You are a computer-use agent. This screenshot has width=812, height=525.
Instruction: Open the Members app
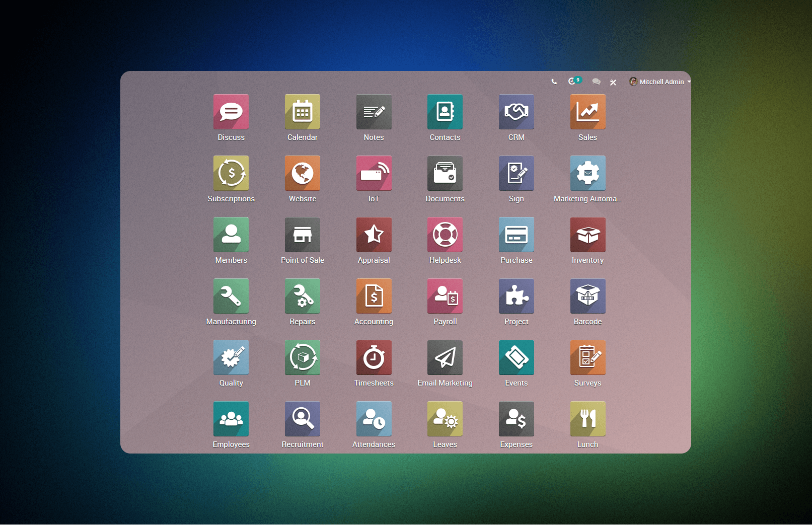click(x=231, y=235)
